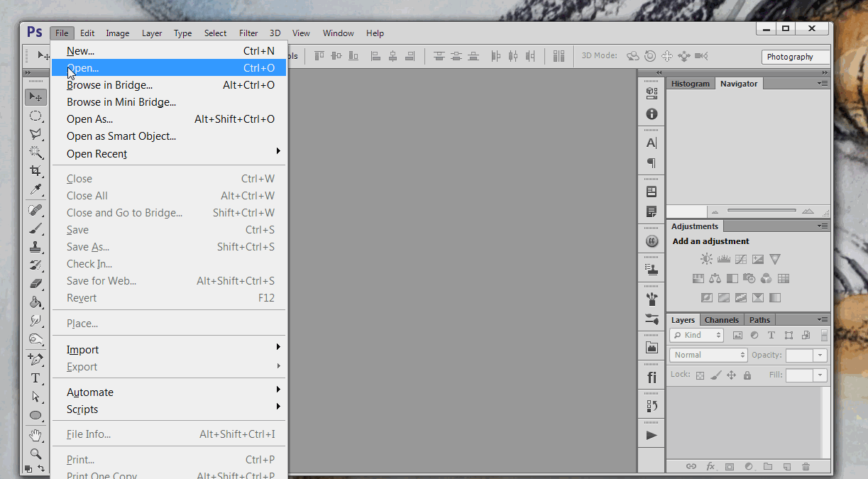Click the link layers chain icon
Viewport: 868px width, 479px height.
pos(691,466)
